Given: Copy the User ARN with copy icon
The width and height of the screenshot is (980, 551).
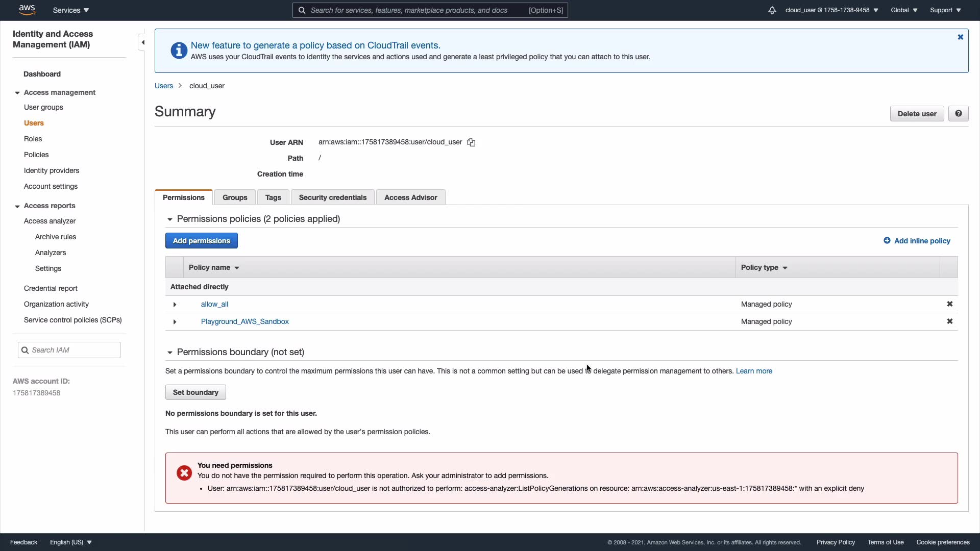Looking at the screenshot, I should tap(471, 143).
